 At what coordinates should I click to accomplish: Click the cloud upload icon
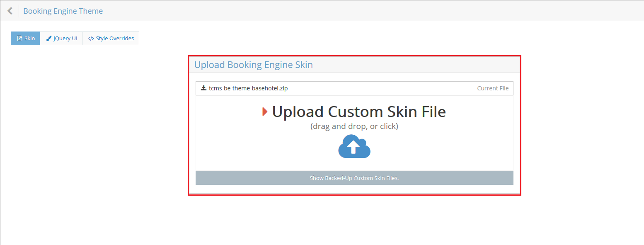[354, 146]
